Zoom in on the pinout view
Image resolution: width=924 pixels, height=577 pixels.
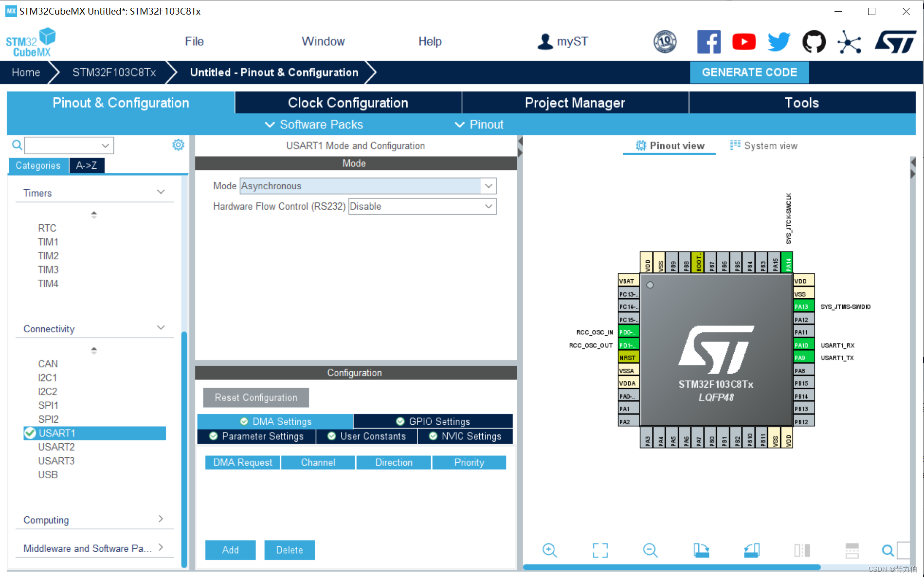[x=550, y=550]
